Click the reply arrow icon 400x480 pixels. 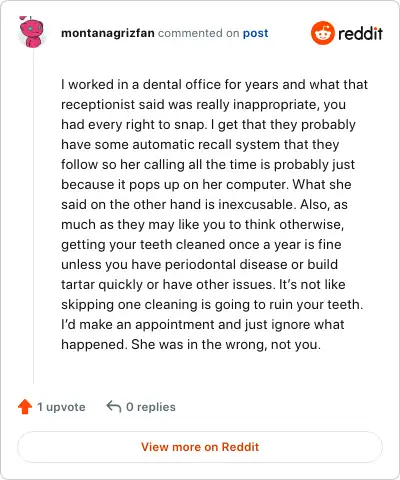[x=114, y=407]
